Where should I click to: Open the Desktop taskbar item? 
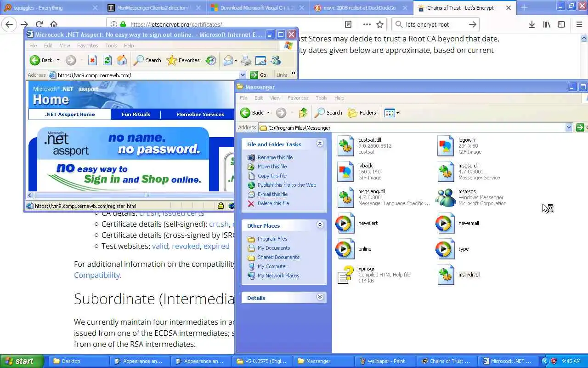click(x=79, y=361)
